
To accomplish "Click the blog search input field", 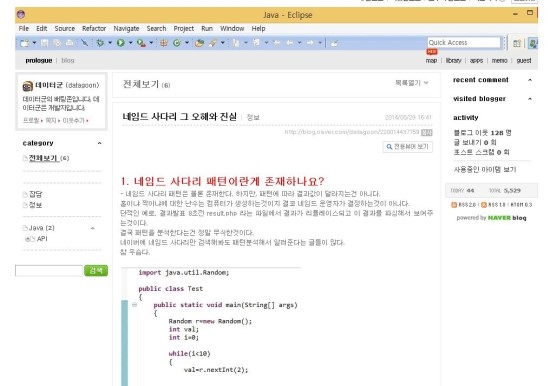I will point(49,271).
